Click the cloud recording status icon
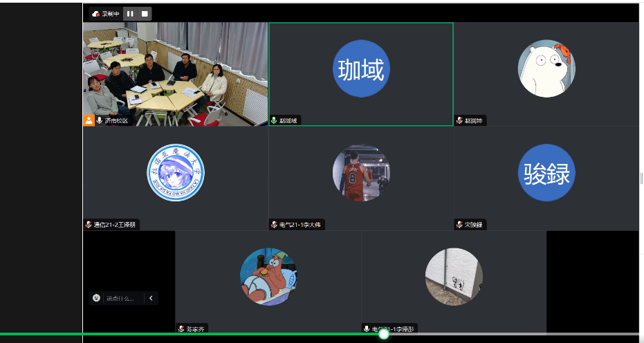This screenshot has height=343, width=644. tap(95, 14)
